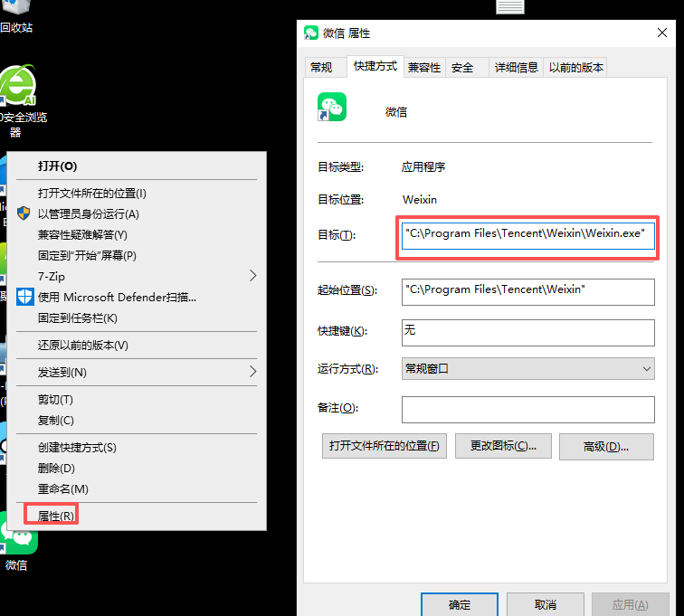Click the 微信 name text in dialog
Image resolution: width=684 pixels, height=616 pixels.
coord(396,112)
